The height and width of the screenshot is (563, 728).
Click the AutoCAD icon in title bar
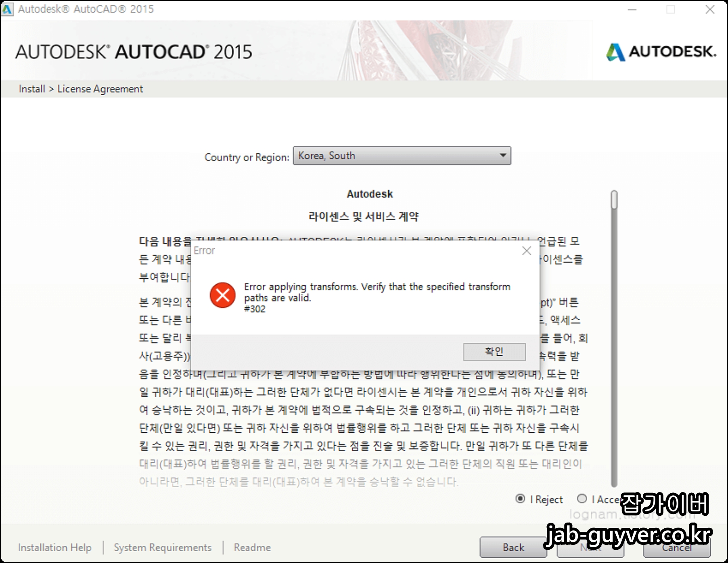7,9
